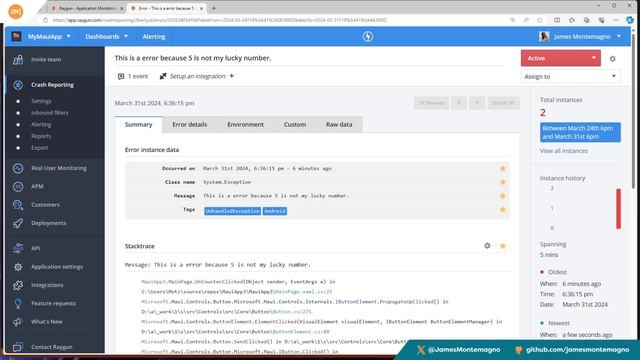Open MainPage.xaml.cs:25 stacktrace link
The height and width of the screenshot is (360, 640).
[x=303, y=292]
